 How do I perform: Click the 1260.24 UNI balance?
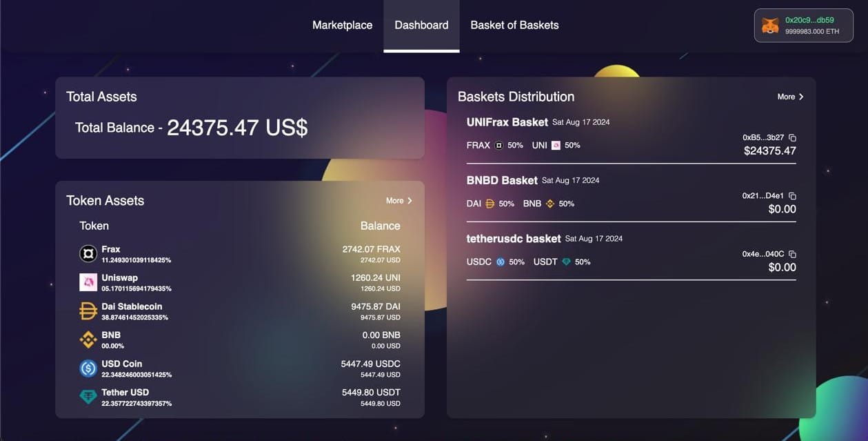(x=375, y=277)
